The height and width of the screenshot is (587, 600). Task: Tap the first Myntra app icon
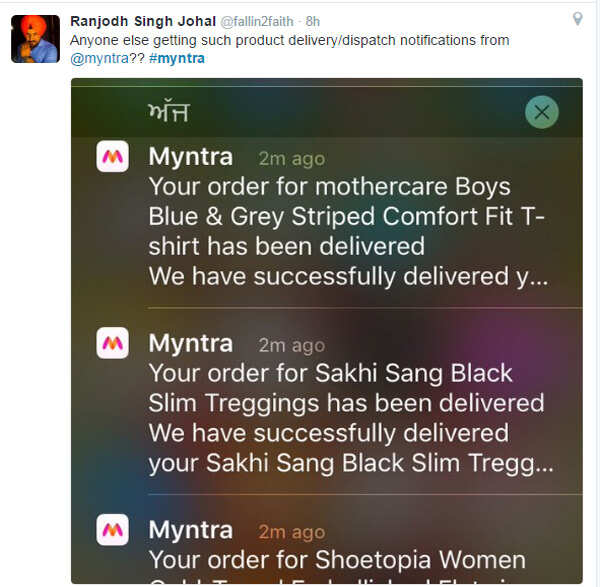click(112, 156)
